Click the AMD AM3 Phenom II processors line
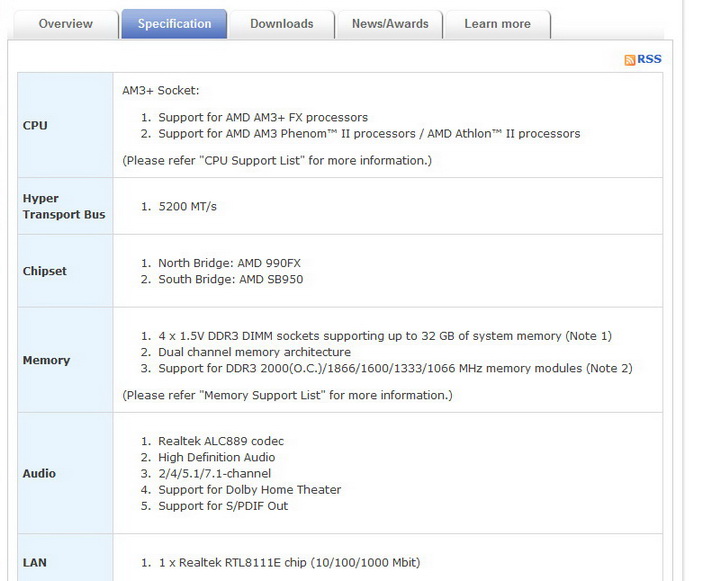Screen dimensions: 720x581 point(369,134)
